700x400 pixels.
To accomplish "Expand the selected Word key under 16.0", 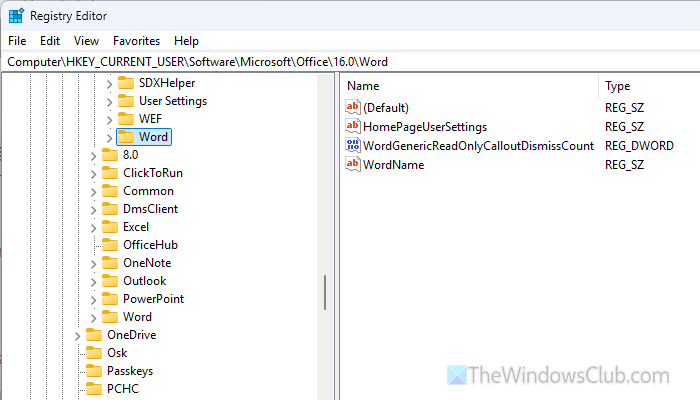I will pyautogui.click(x=109, y=138).
